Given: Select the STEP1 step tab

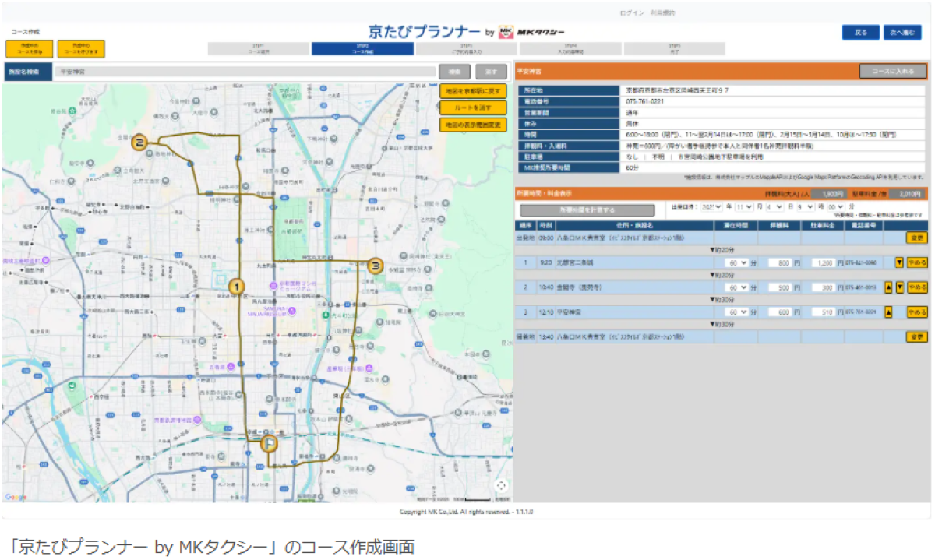Looking at the screenshot, I should click(259, 49).
